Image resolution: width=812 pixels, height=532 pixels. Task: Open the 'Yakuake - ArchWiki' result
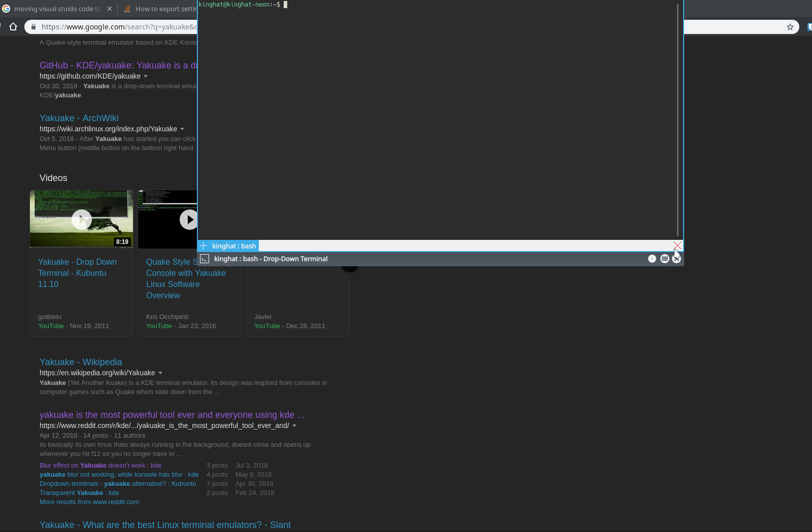tap(79, 118)
